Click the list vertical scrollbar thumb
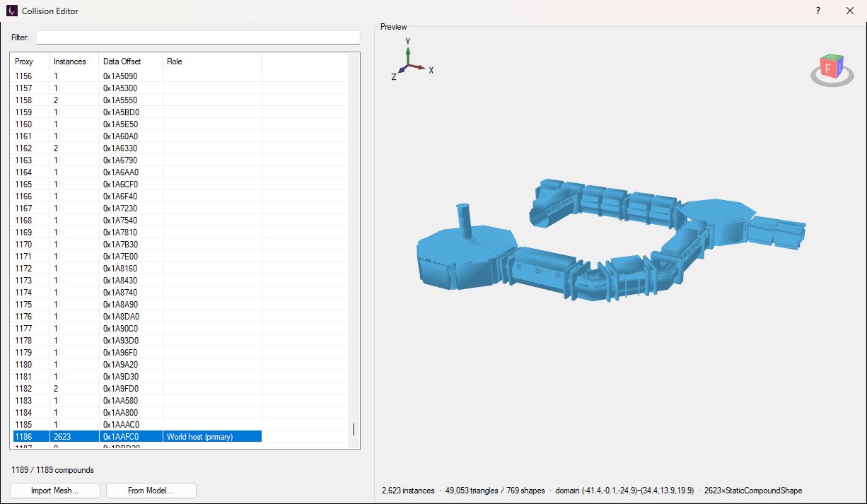Image resolution: width=867 pixels, height=504 pixels. 354,430
